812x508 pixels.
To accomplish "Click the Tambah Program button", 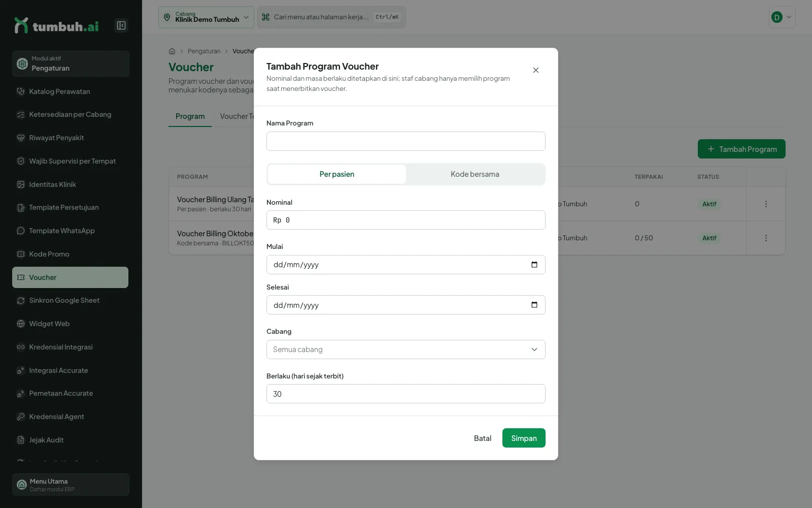I will (x=741, y=149).
